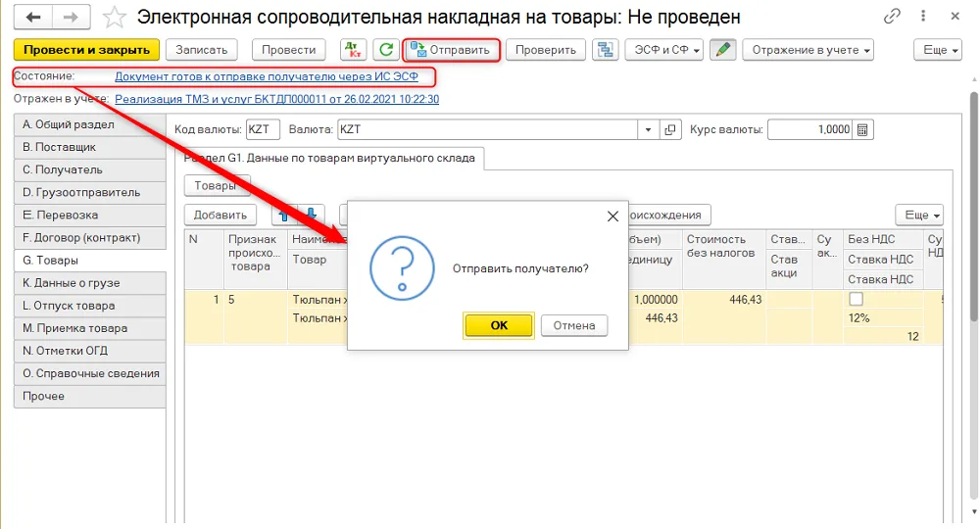
Task: Switch to C. Получатель section
Action: tap(90, 169)
